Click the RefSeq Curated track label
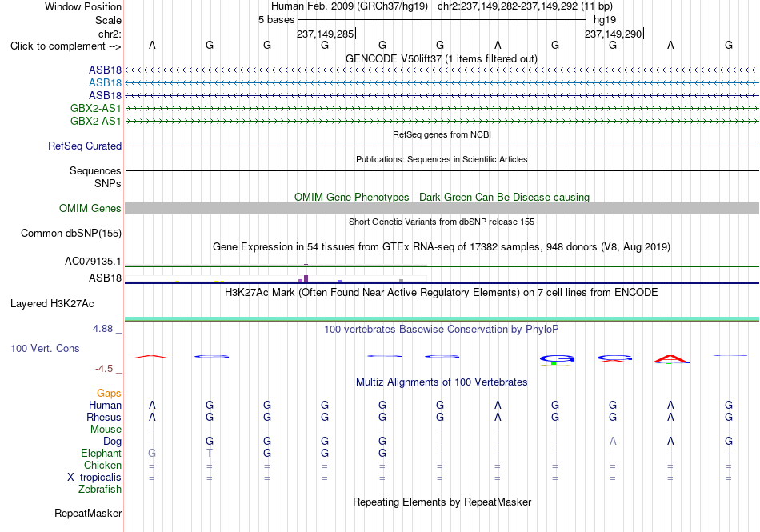 coord(85,146)
